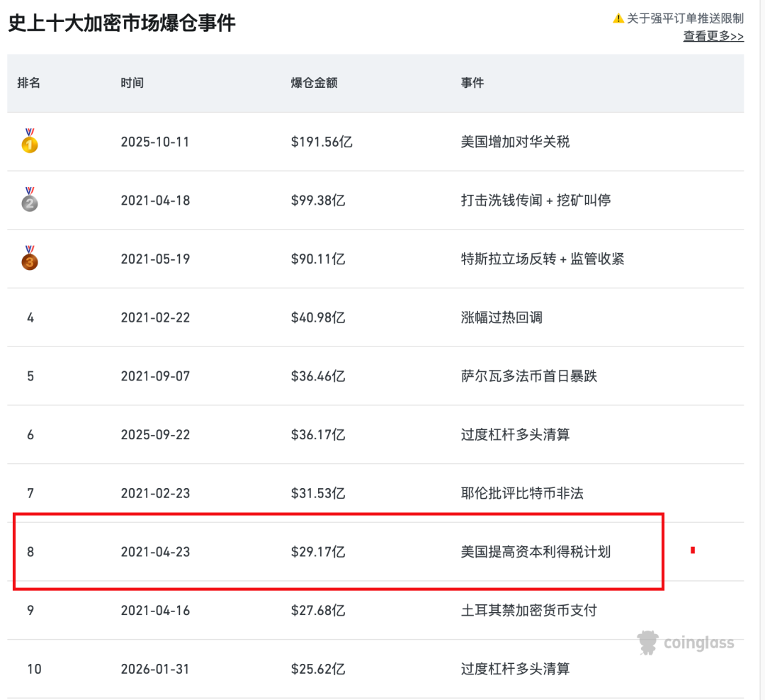Click the 特斯拉立场反转 + 监管收紧 event text
The image size is (765, 700).
point(543,259)
